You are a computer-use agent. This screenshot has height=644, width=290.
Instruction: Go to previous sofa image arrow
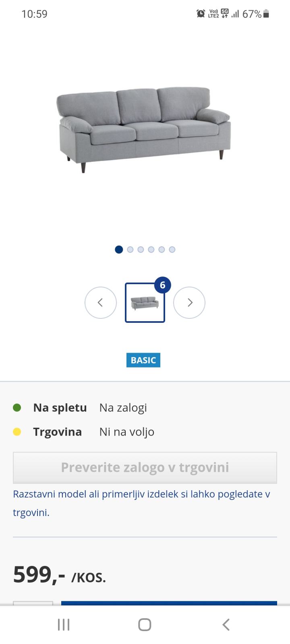click(101, 303)
